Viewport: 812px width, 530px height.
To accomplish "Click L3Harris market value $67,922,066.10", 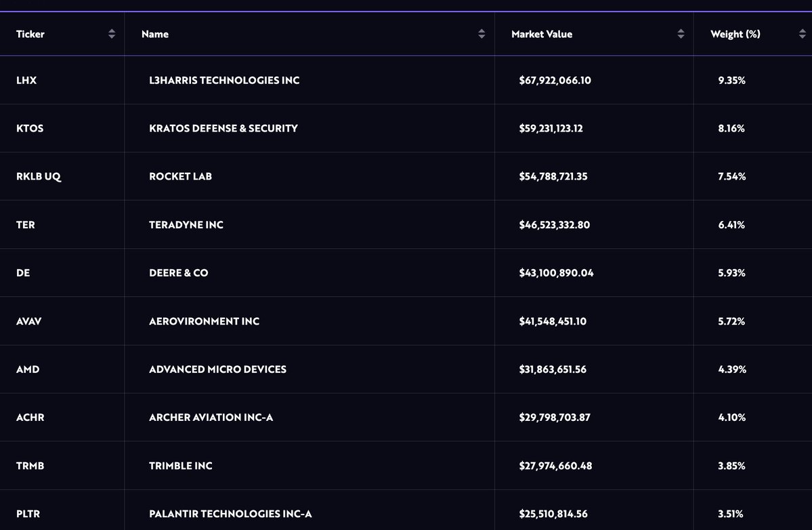I will 555,80.
